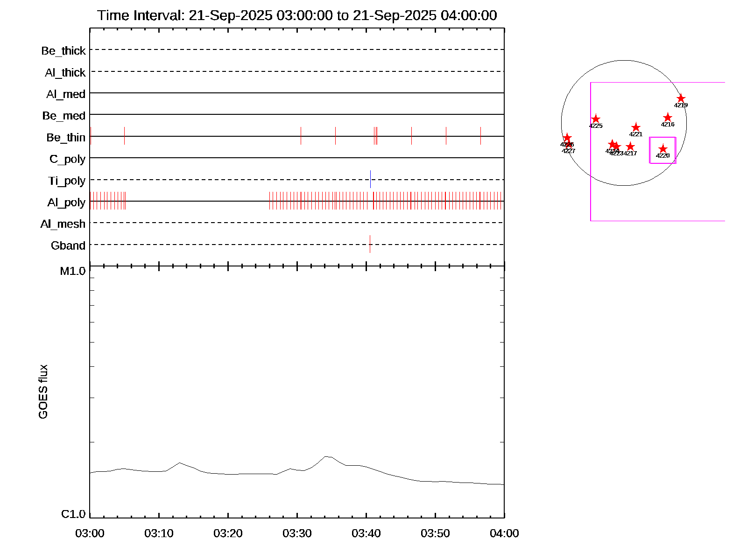Click the 03:30 time axis label
The image size is (747, 560).
[297, 533]
